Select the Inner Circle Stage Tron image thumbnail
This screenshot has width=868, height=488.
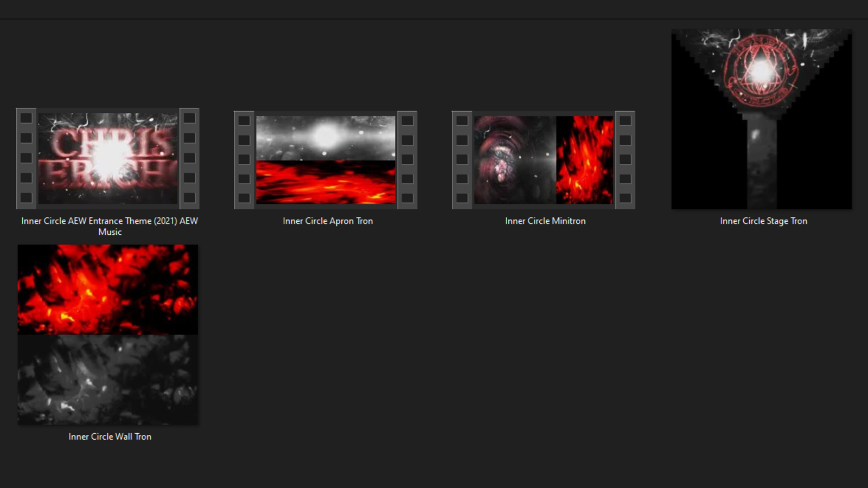click(762, 119)
